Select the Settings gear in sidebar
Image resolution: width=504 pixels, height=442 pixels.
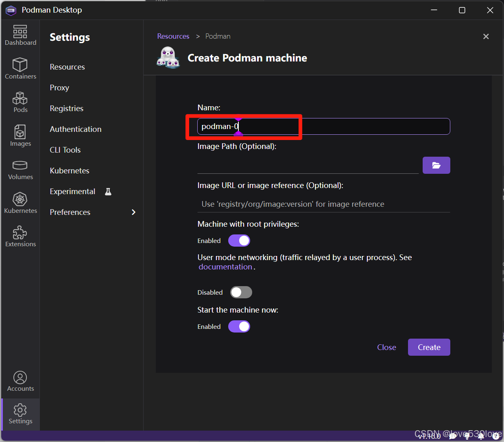coord(20,414)
